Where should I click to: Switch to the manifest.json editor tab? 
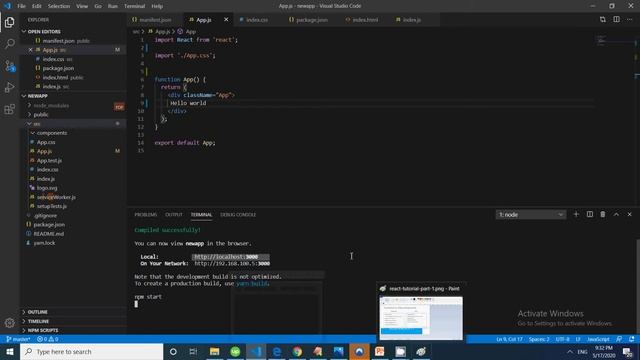click(155, 20)
